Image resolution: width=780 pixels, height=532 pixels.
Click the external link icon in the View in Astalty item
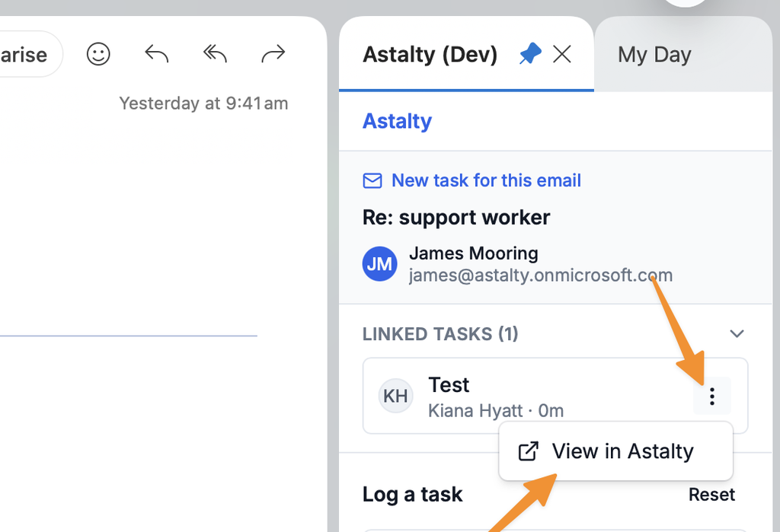(x=529, y=451)
